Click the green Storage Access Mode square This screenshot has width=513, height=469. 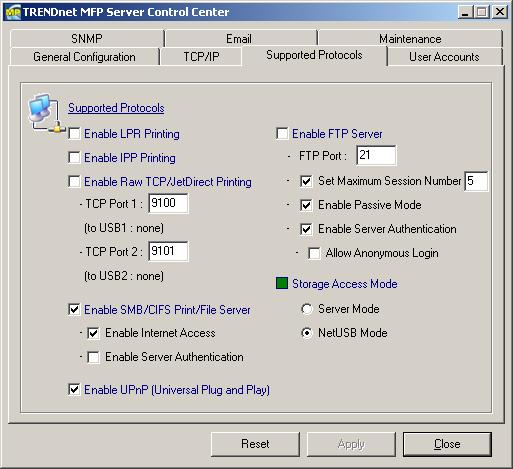point(282,283)
